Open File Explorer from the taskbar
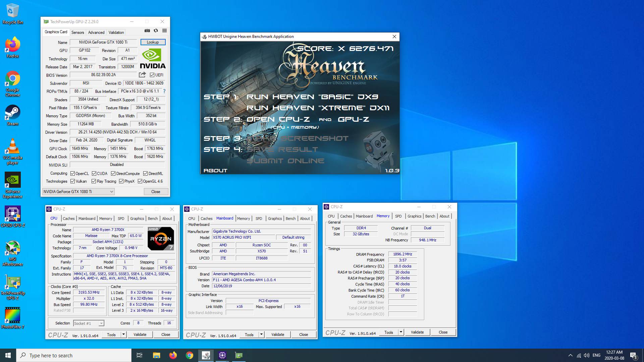The height and width of the screenshot is (362, 644). click(156, 355)
